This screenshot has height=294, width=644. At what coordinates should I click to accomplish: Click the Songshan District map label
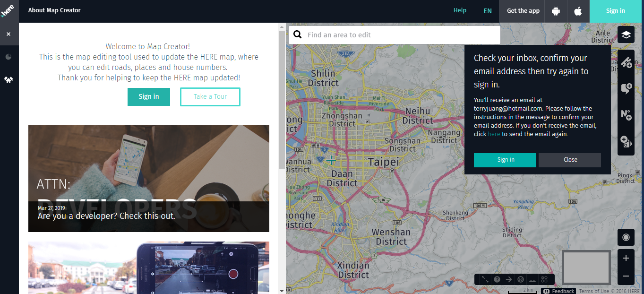click(402, 145)
